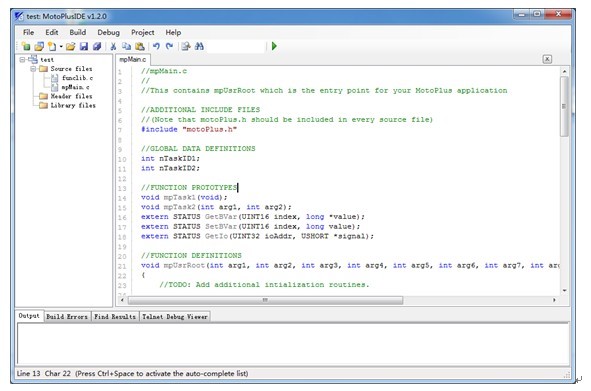Click the Redo arrow icon

[x=169, y=46]
